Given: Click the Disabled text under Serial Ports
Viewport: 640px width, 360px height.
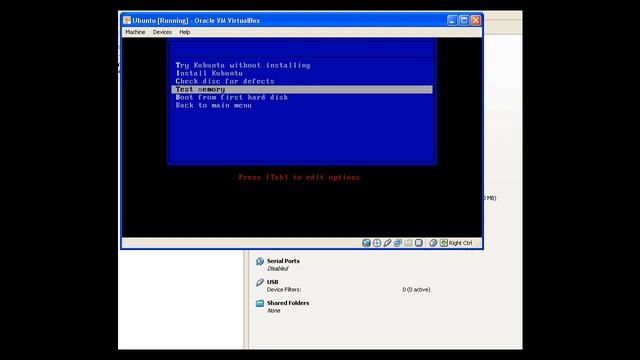Looking at the screenshot, I should tap(278, 269).
